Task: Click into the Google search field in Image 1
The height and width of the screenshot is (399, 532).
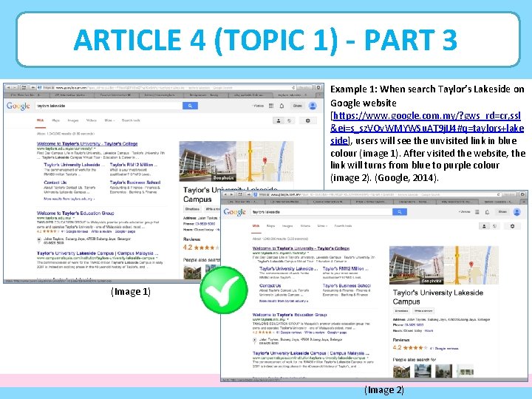Action: coord(109,106)
